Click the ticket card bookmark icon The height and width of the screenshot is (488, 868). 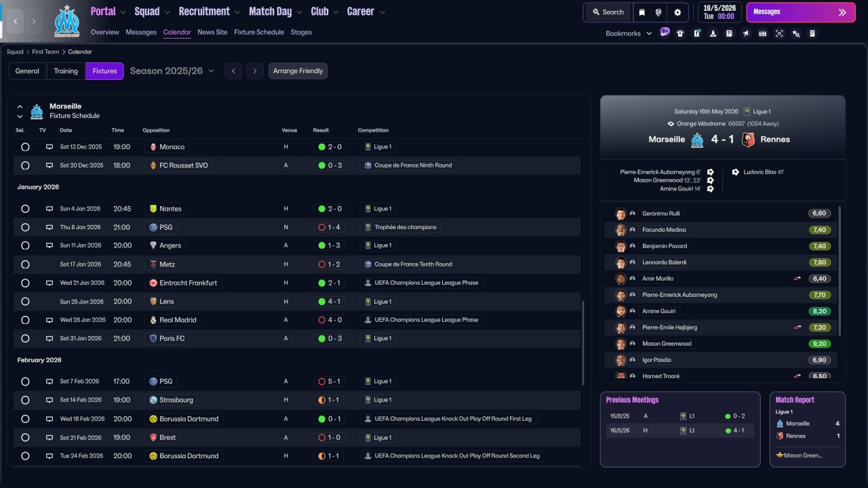[762, 33]
